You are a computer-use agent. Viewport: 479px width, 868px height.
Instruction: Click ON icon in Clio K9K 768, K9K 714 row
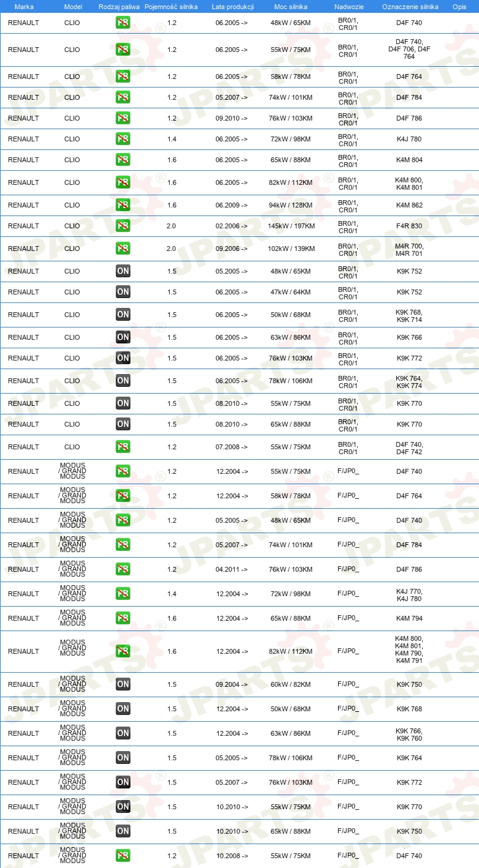[123, 315]
